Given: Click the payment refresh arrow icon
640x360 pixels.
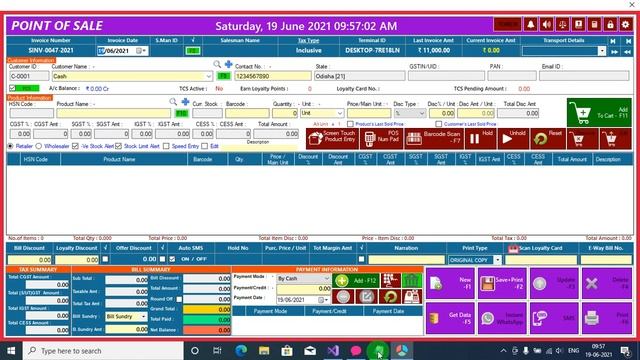Looking at the screenshot, I should pyautogui.click(x=390, y=297).
